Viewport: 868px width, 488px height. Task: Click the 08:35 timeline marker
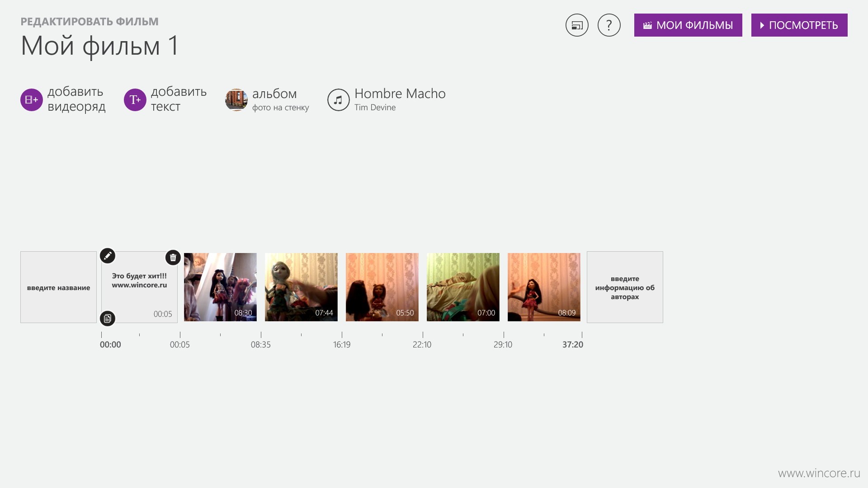click(x=261, y=345)
